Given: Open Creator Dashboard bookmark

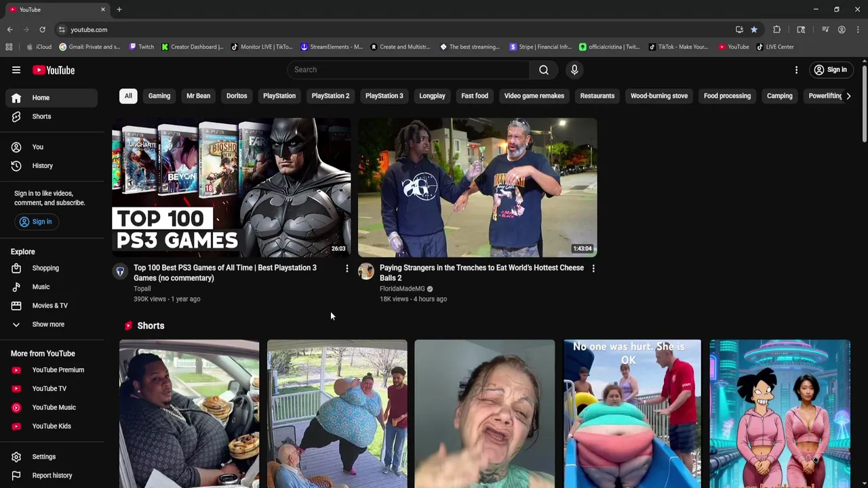Looking at the screenshot, I should (x=193, y=47).
